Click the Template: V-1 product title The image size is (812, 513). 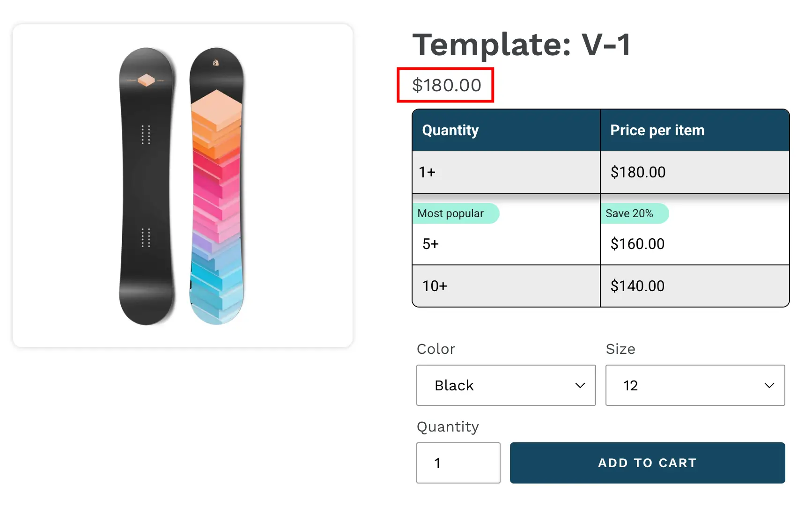tap(522, 45)
